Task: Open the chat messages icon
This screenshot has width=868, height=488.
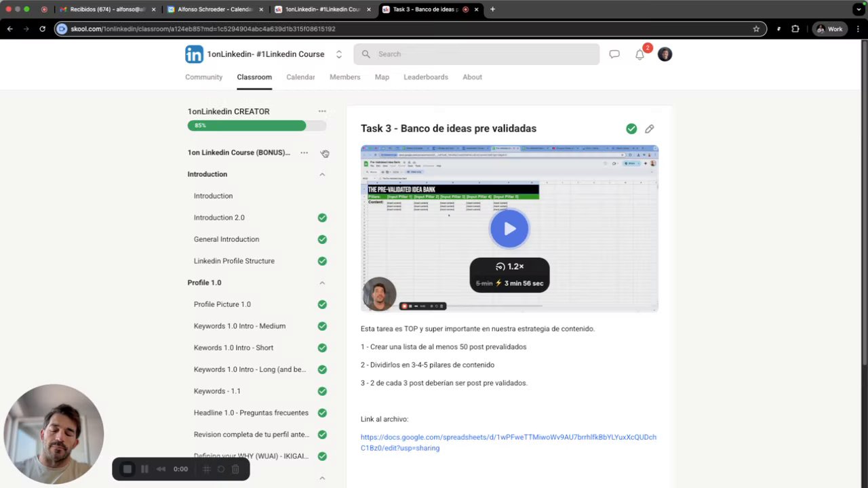Action: click(x=614, y=54)
